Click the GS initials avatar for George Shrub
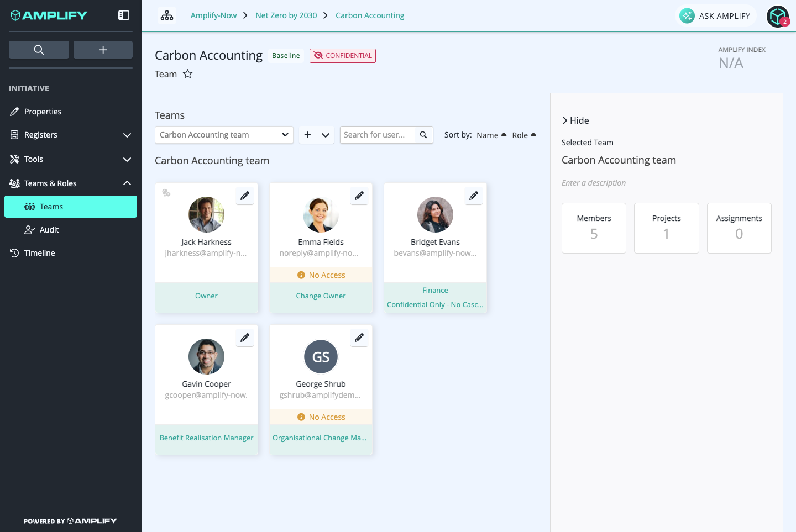Screen dimensions: 796x532 [321, 356]
